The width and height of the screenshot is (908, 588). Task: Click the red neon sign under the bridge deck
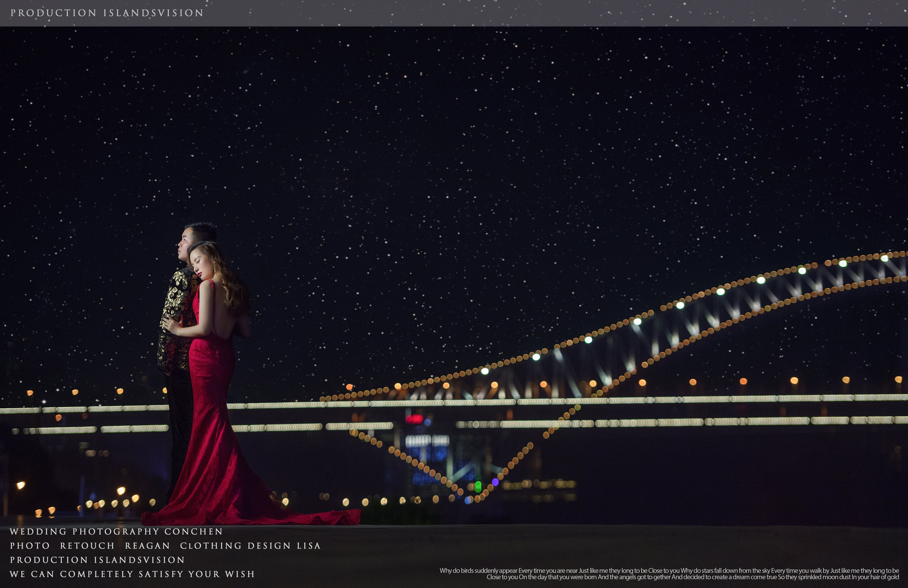[x=414, y=419]
